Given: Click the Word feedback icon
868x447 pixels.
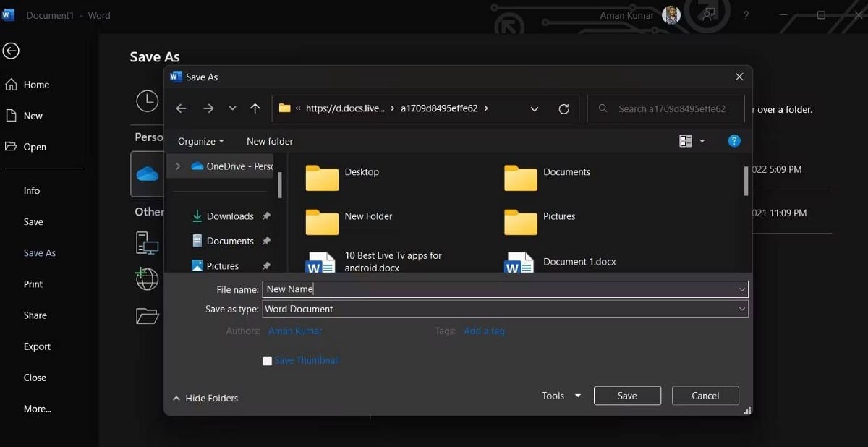Looking at the screenshot, I should pyautogui.click(x=710, y=14).
